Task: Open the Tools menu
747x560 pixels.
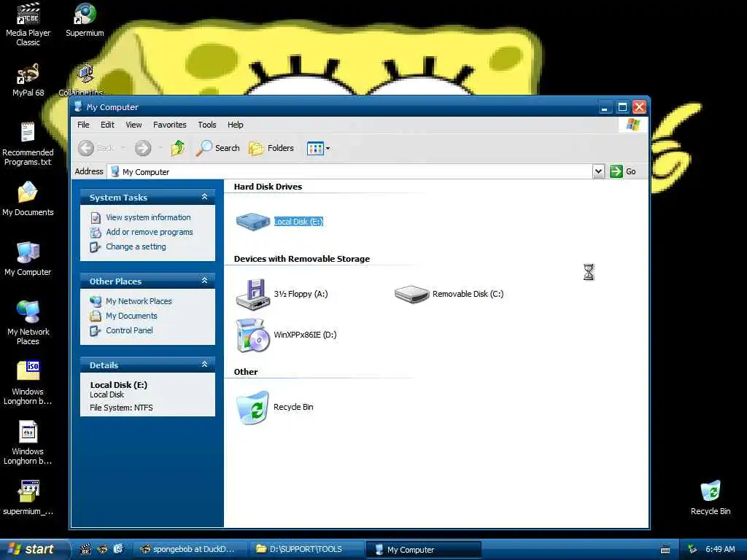Action: [206, 125]
